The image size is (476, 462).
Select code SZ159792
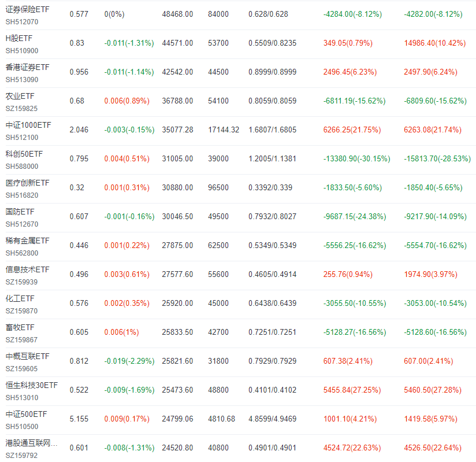point(21,455)
